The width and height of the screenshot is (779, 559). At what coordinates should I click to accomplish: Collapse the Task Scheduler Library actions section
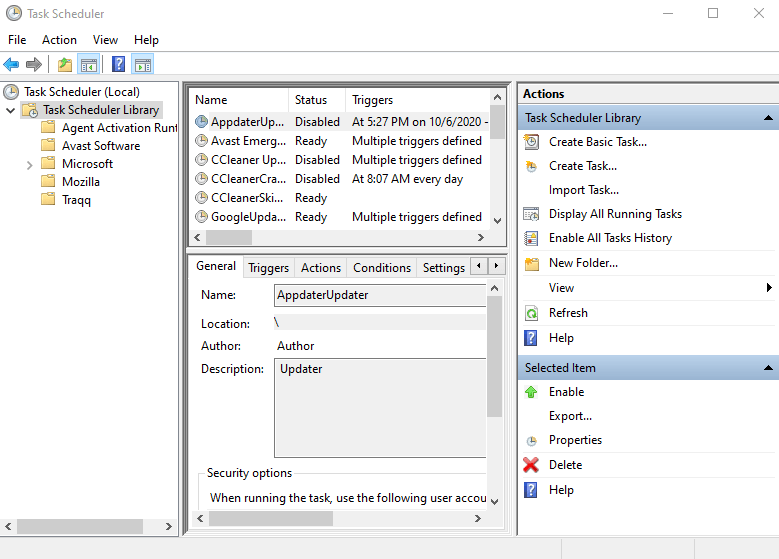click(x=768, y=118)
